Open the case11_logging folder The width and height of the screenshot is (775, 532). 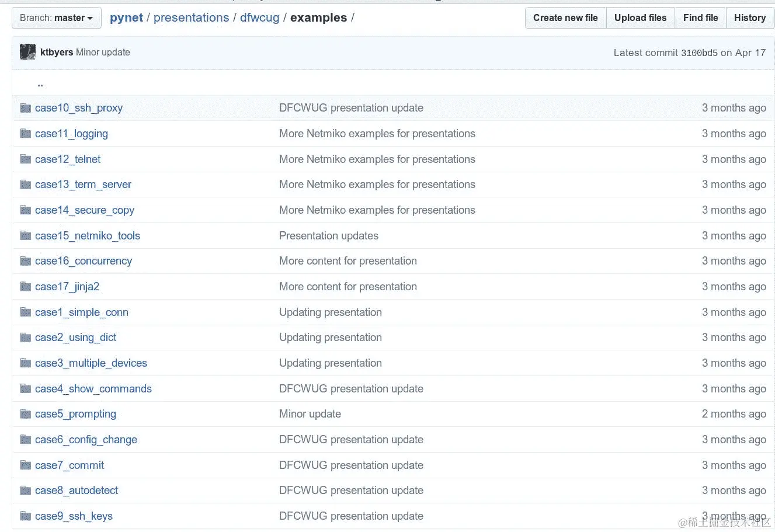(x=71, y=134)
